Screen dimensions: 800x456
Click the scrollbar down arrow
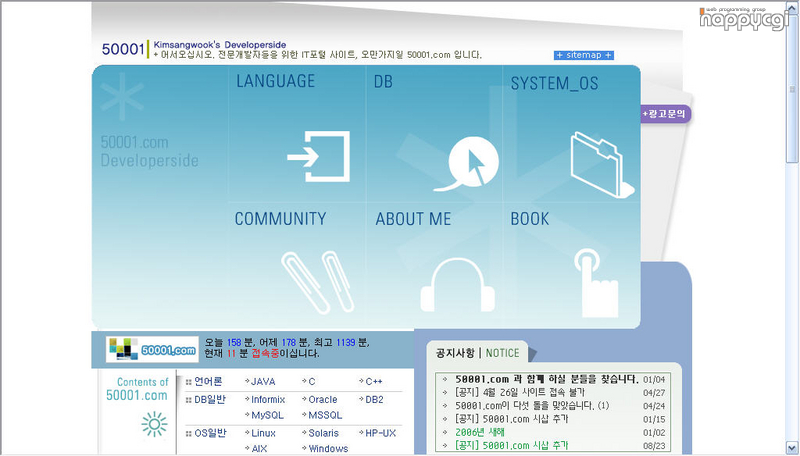pyautogui.click(x=792, y=448)
